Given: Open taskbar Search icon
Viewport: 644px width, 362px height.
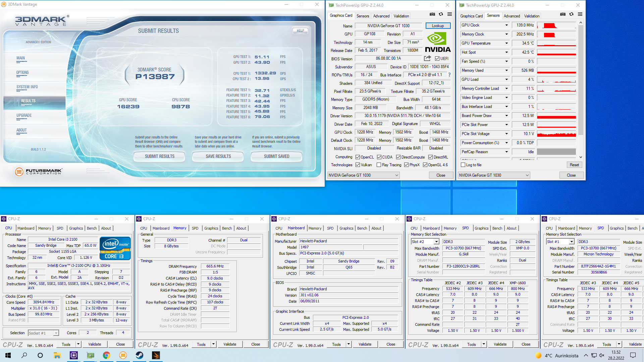Looking at the screenshot, I should click(x=24, y=355).
